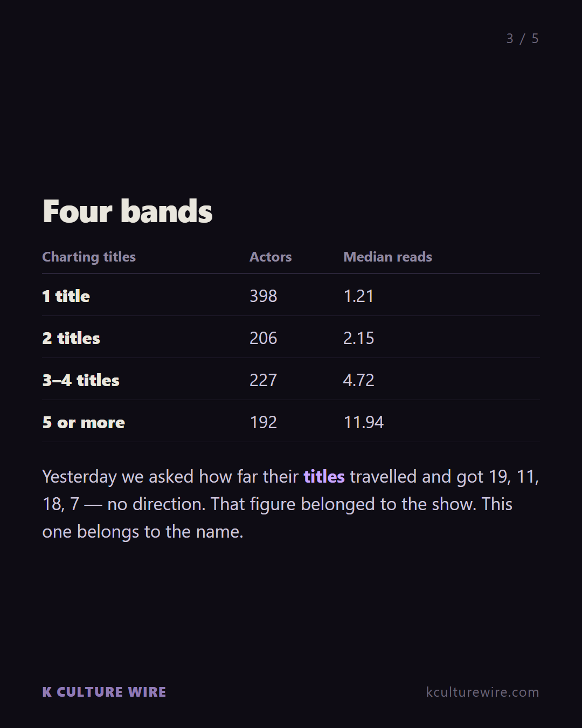Screen dimensions: 582x728
Task: Select the Actors column header
Action: (x=271, y=257)
